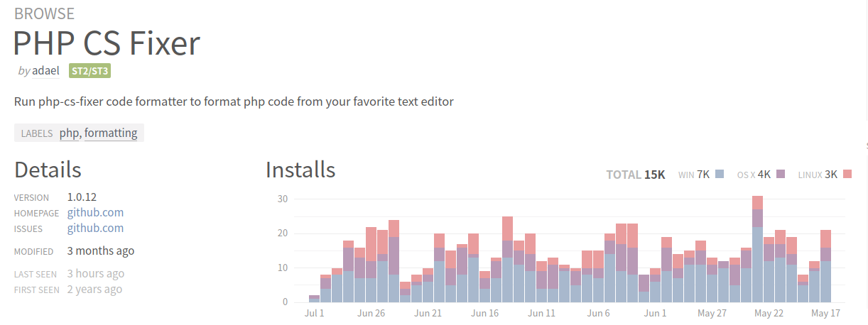Click the May 17 axis label

(x=825, y=313)
